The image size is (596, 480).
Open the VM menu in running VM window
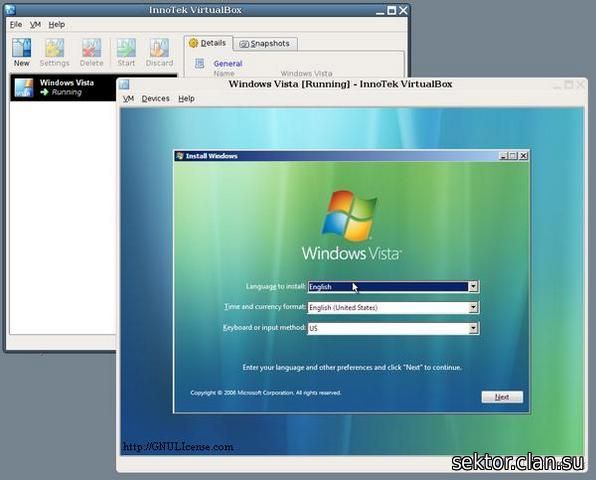128,98
